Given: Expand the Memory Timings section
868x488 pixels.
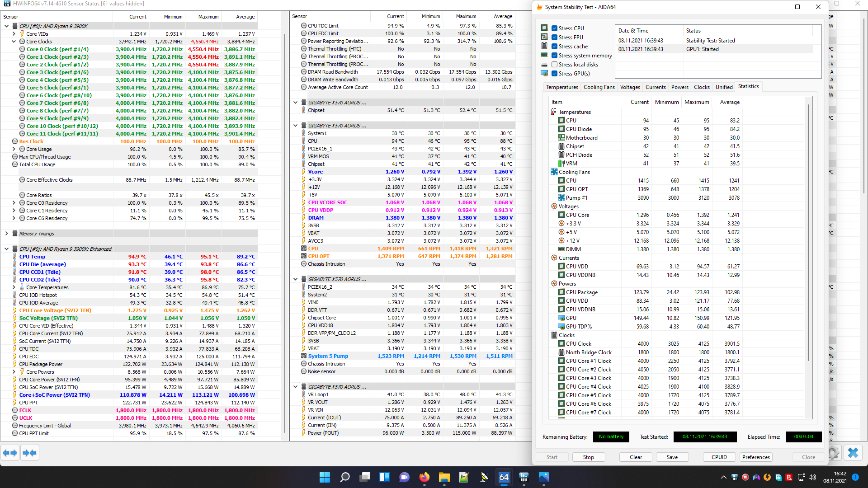Looking at the screenshot, I should click(x=6, y=234).
